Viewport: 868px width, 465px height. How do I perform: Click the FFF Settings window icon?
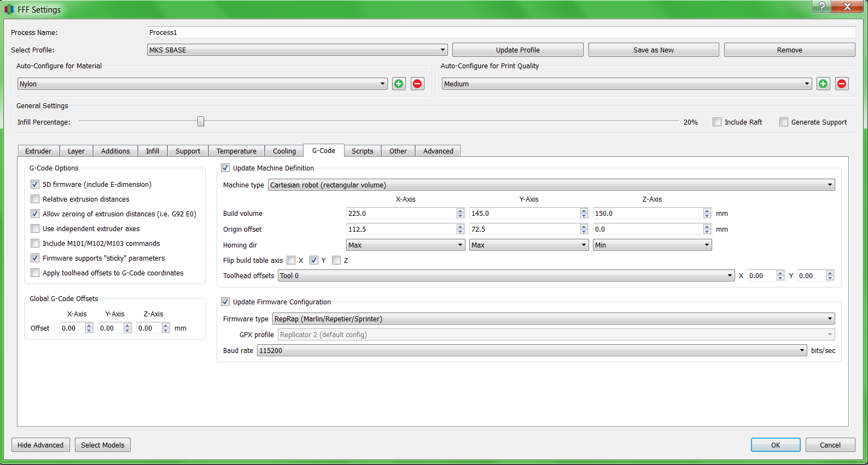[x=9, y=9]
